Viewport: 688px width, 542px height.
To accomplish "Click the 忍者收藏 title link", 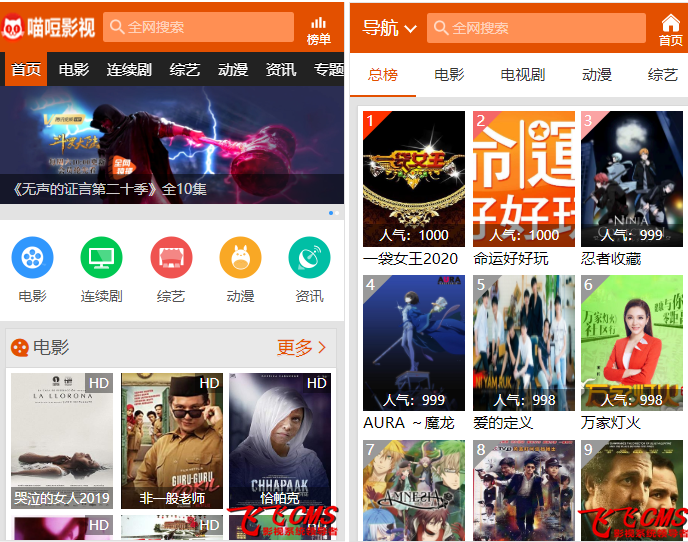I will point(611,259).
